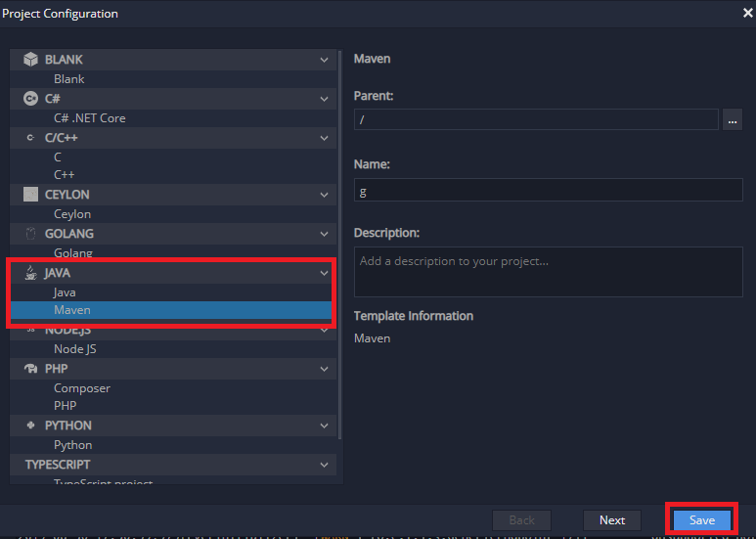Click the CEYLON category icon
Screen dimensions: 756x539
click(30, 195)
